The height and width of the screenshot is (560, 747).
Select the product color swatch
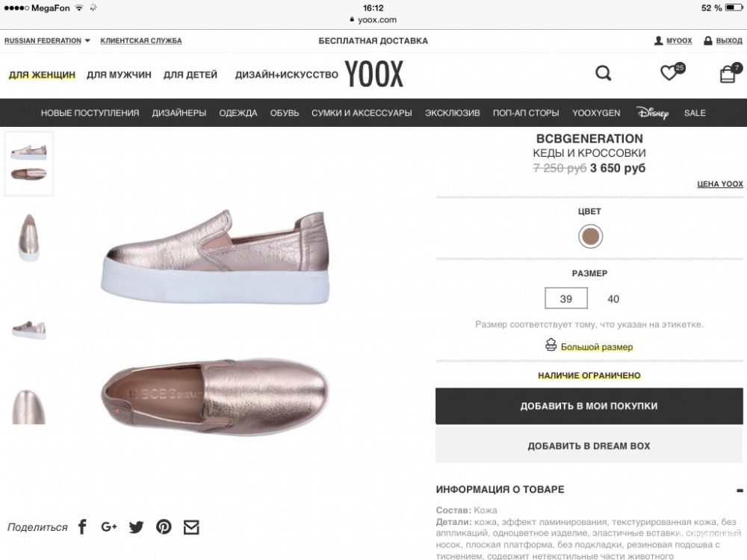pyautogui.click(x=589, y=236)
